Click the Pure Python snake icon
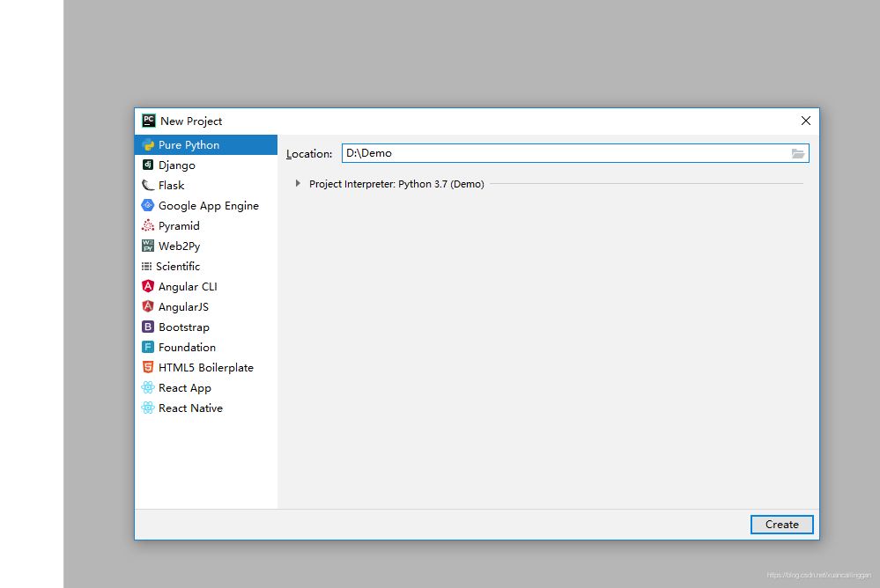The image size is (880, 588). [148, 144]
